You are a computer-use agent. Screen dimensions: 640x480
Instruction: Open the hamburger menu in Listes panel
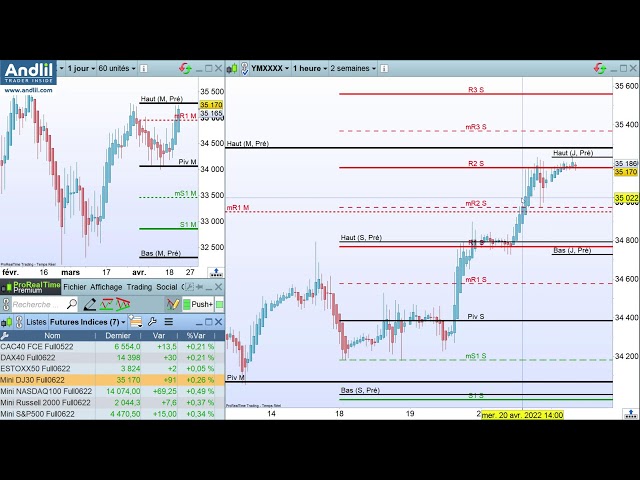point(169,322)
